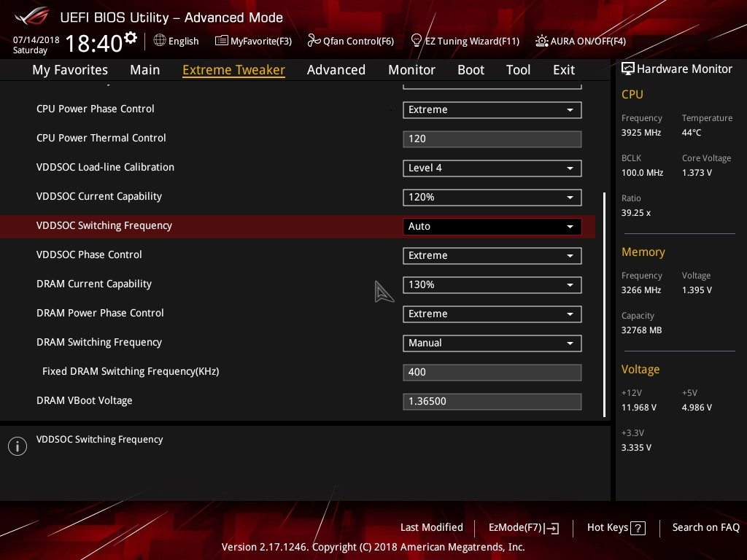Open DRAM Switching Frequency Manual dropdown
The width and height of the screenshot is (747, 560).
coord(492,343)
